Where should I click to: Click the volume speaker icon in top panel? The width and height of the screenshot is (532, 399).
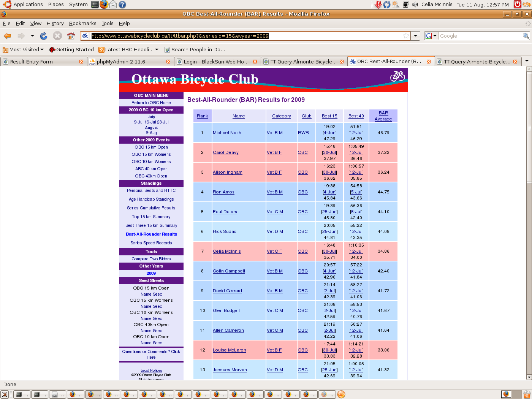tap(415, 5)
